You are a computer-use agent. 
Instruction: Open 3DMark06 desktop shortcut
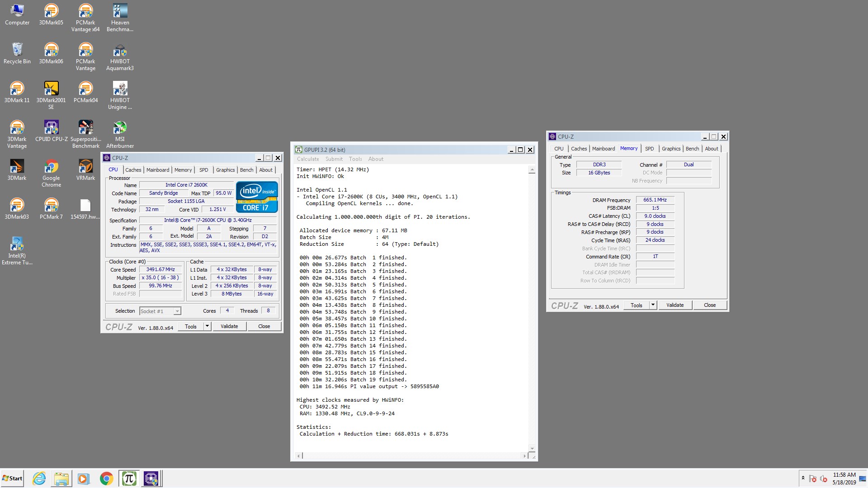click(x=51, y=53)
